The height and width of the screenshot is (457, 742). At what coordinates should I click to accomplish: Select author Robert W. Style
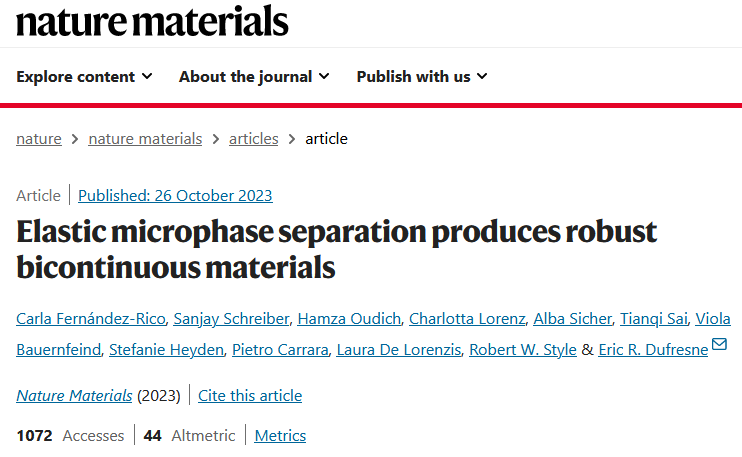tap(523, 349)
